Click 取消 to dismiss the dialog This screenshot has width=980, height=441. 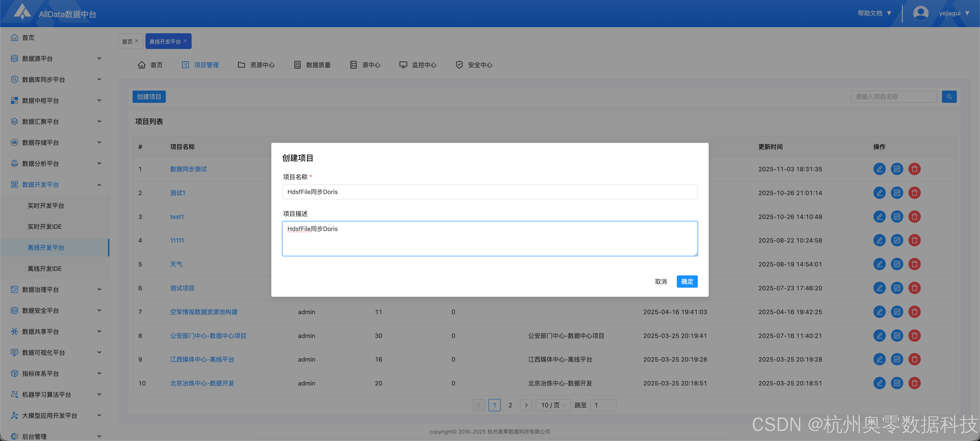click(x=660, y=281)
